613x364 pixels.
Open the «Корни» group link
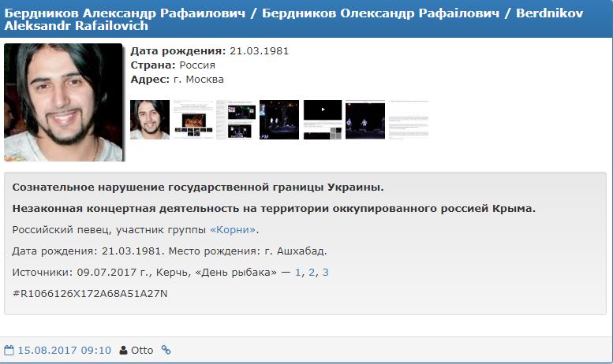click(233, 229)
